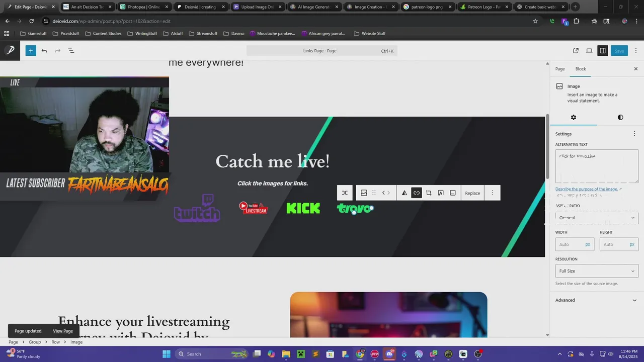Image resolution: width=644 pixels, height=362 pixels.
Task: Select the YouTube Livestream logo image
Action: (253, 208)
